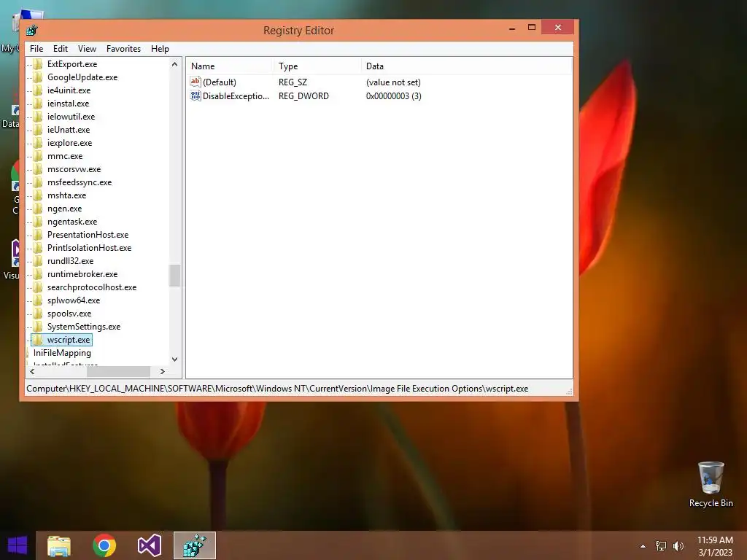Click the tree horizontal scroll left arrow
This screenshot has height=560, width=747.
[32, 371]
